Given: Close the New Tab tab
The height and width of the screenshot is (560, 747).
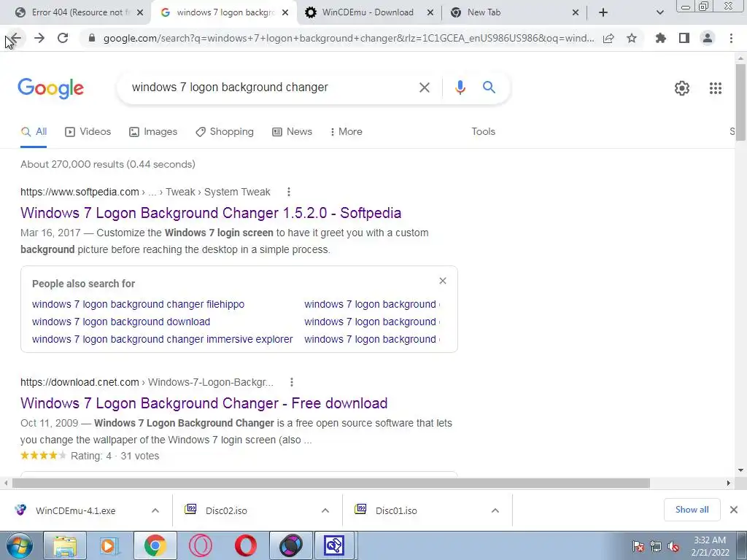Looking at the screenshot, I should 576,13.
